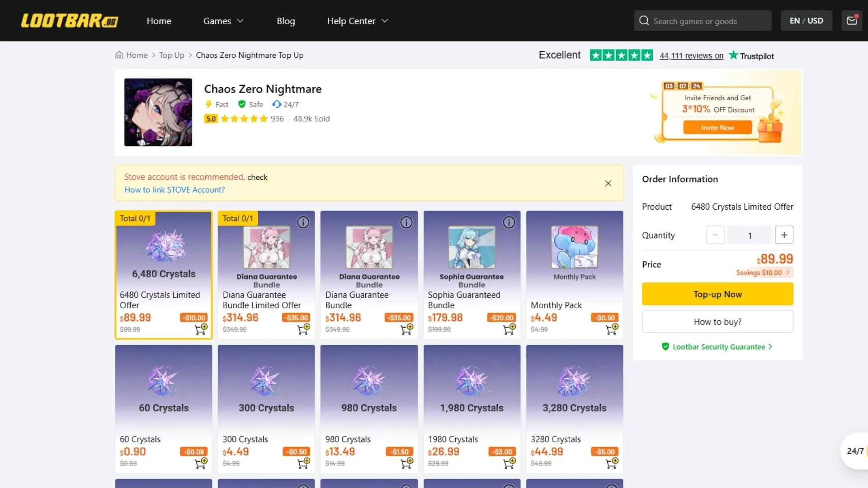Viewport: 868px width, 488px height.
Task: Decrease quantity with the minus button
Action: click(715, 235)
